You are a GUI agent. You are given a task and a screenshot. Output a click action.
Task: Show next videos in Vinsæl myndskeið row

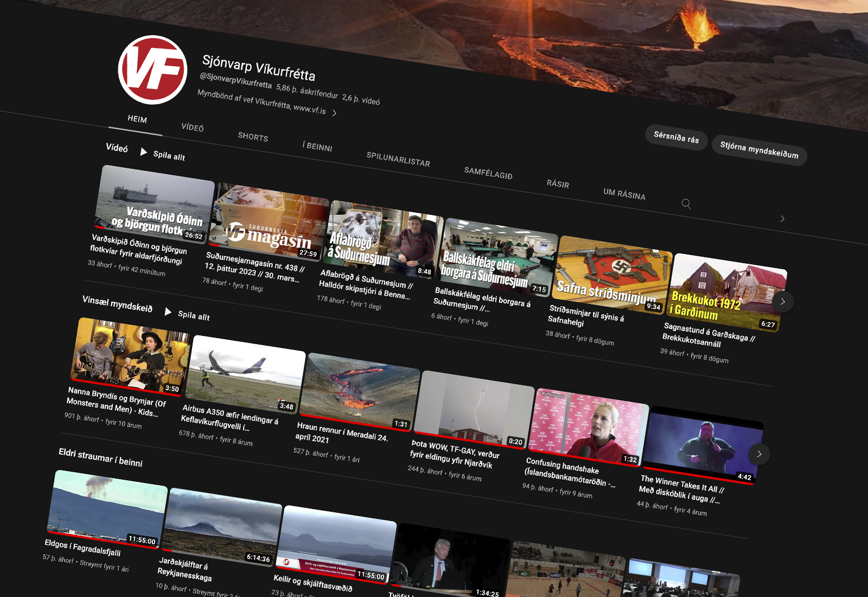(x=759, y=454)
